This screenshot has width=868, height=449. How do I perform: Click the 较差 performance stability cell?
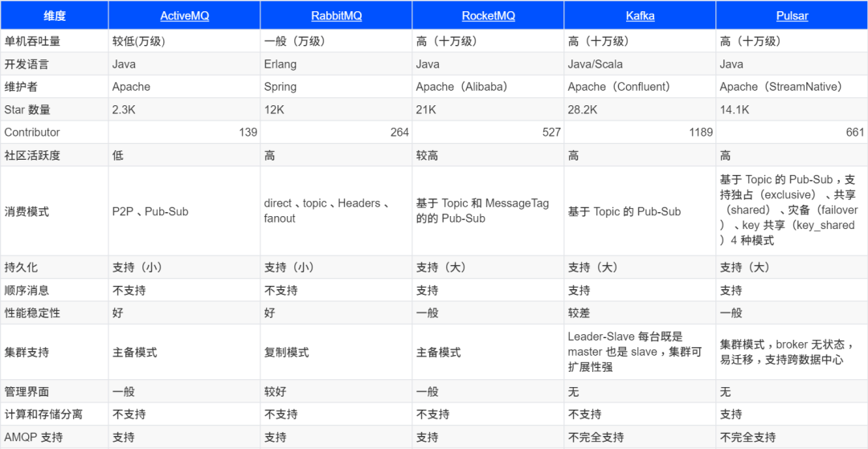640,313
